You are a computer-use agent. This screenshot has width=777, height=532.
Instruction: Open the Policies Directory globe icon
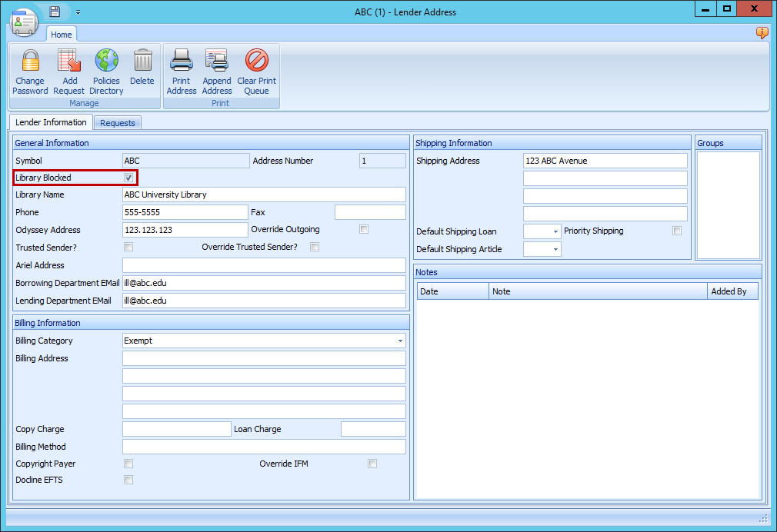pyautogui.click(x=106, y=62)
